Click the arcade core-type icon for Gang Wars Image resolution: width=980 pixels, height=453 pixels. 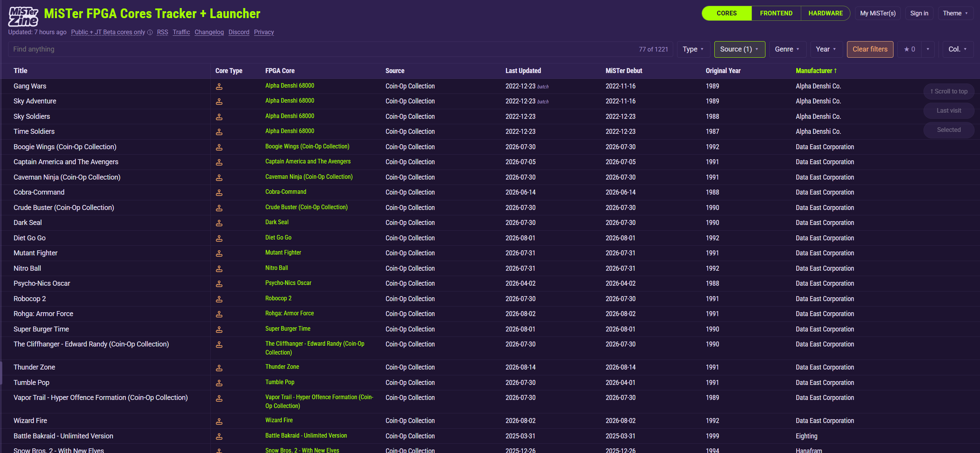(x=219, y=87)
